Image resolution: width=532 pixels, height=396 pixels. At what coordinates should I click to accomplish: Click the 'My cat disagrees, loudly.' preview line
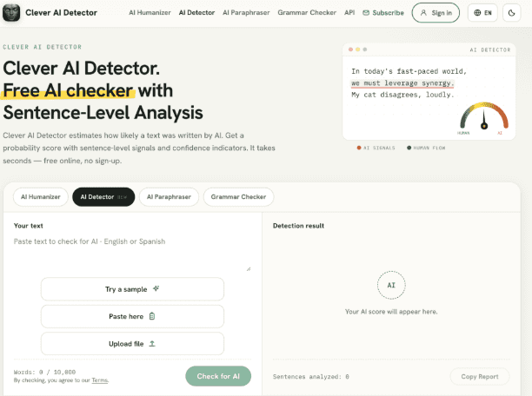click(x=402, y=95)
